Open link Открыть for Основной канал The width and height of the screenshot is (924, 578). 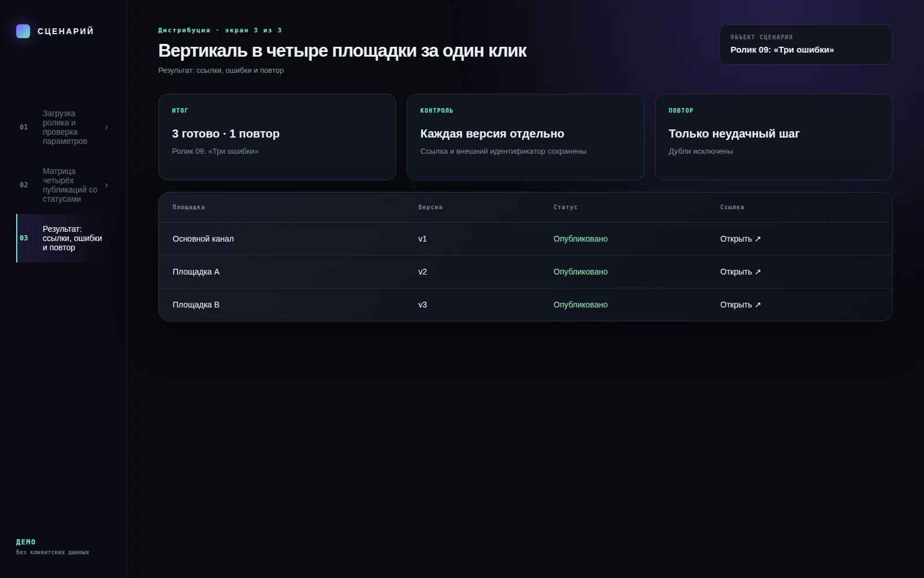[740, 239]
